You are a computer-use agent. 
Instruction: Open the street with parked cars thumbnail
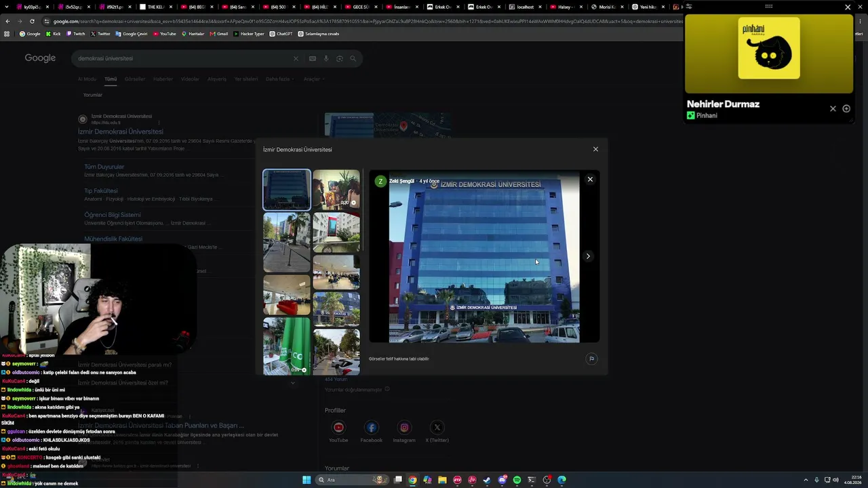click(336, 352)
